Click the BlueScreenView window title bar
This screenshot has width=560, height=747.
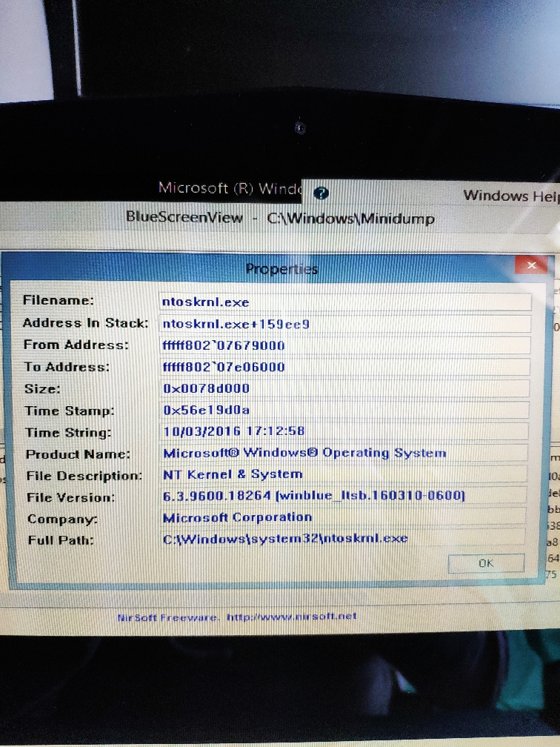coord(280,218)
